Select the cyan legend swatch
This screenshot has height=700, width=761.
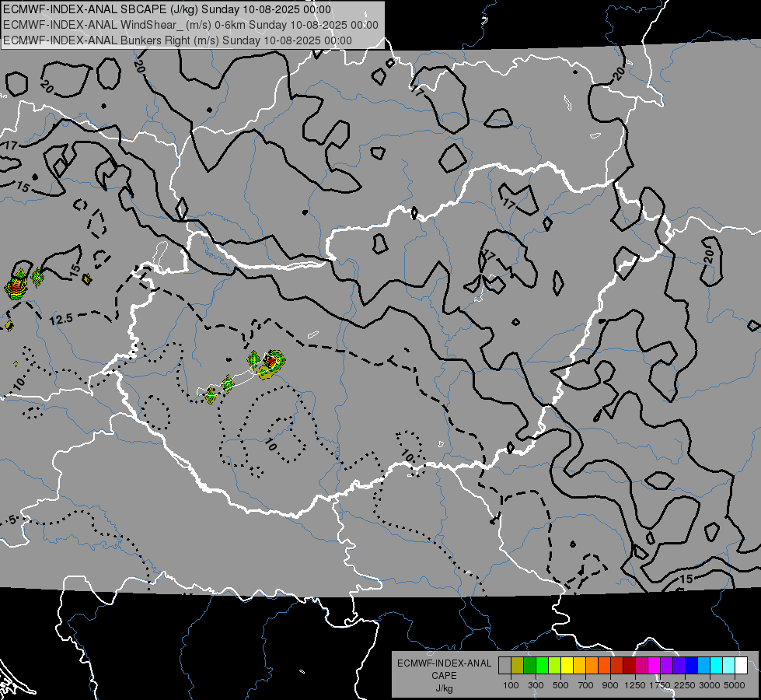coord(717,665)
